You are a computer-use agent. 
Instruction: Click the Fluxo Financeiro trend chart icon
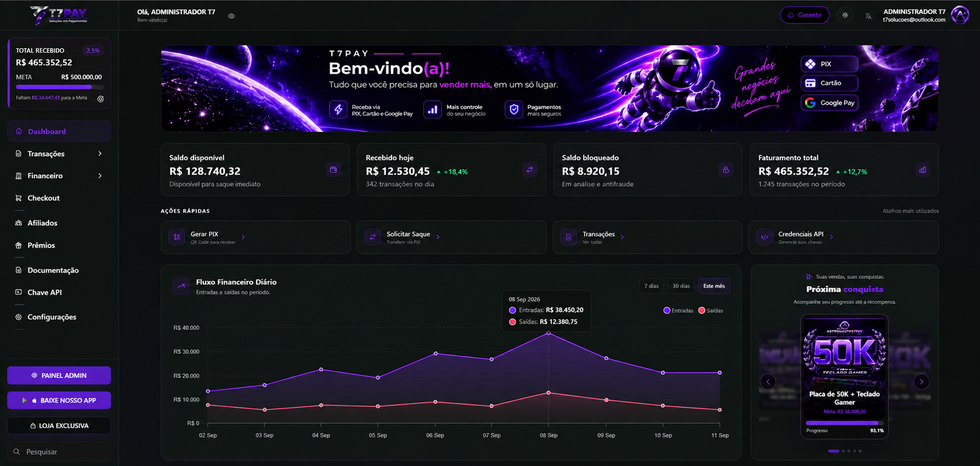(x=181, y=286)
